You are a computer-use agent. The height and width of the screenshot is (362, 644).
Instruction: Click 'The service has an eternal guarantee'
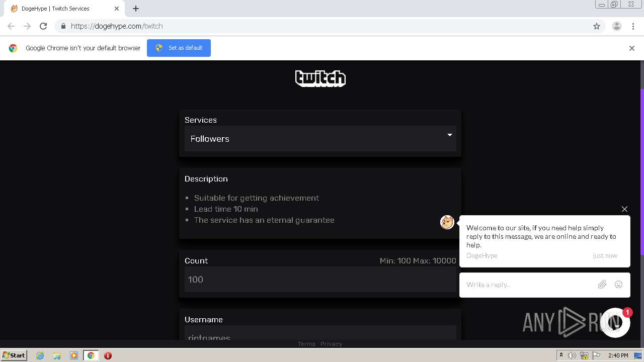click(x=264, y=220)
